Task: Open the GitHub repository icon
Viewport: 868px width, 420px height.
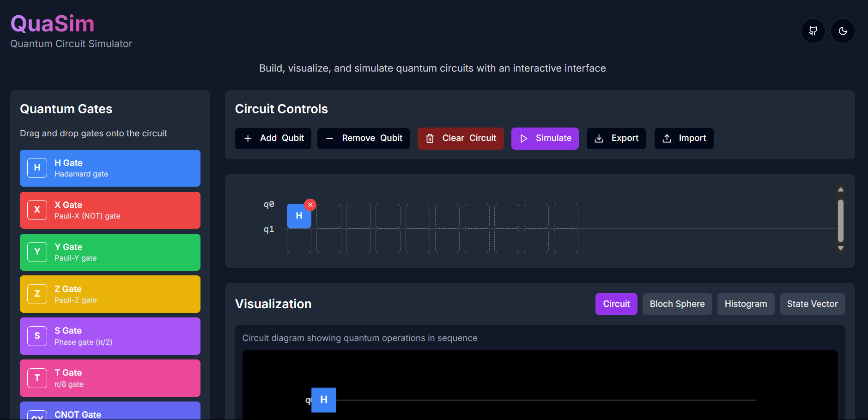Action: tap(813, 31)
